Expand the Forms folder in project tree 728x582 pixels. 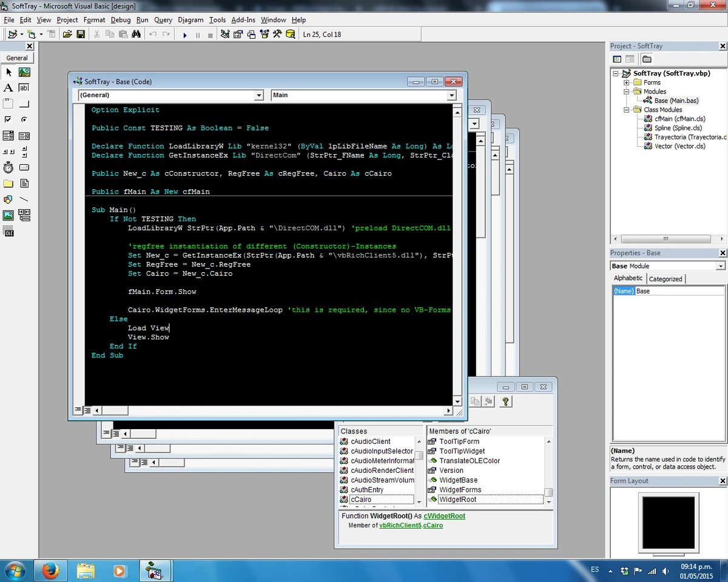(627, 82)
